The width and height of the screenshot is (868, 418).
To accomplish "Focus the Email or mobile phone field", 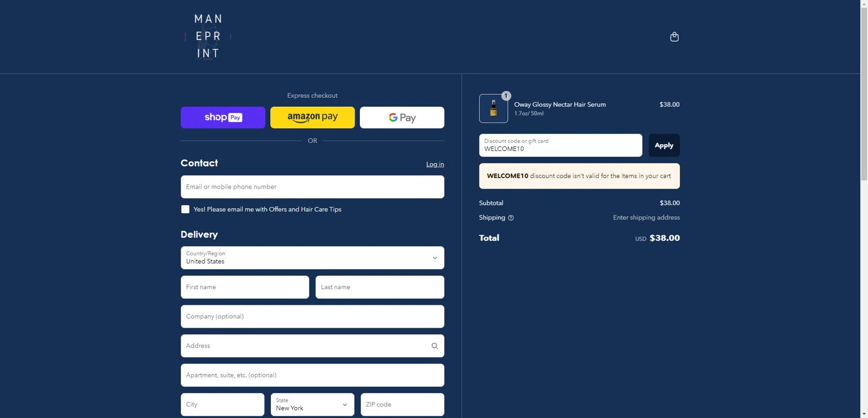I will click(312, 187).
